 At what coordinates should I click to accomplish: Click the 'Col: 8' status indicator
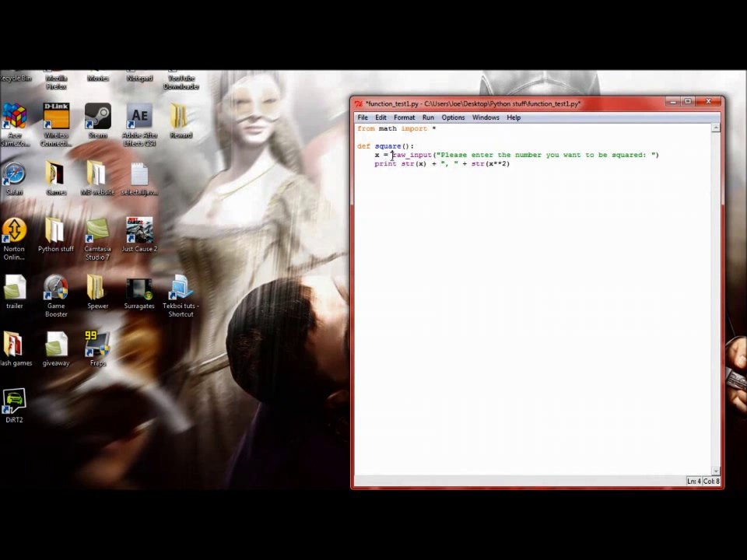click(711, 481)
